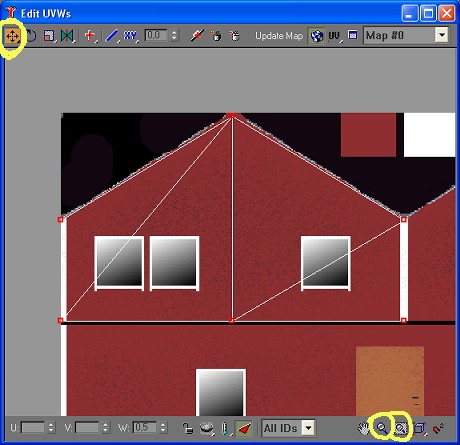
Task: Click the red plus expand selection icon
Action: [90, 35]
